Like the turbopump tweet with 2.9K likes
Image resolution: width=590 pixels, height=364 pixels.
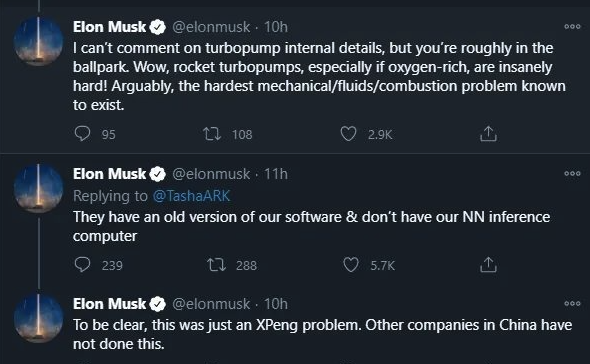coord(348,134)
